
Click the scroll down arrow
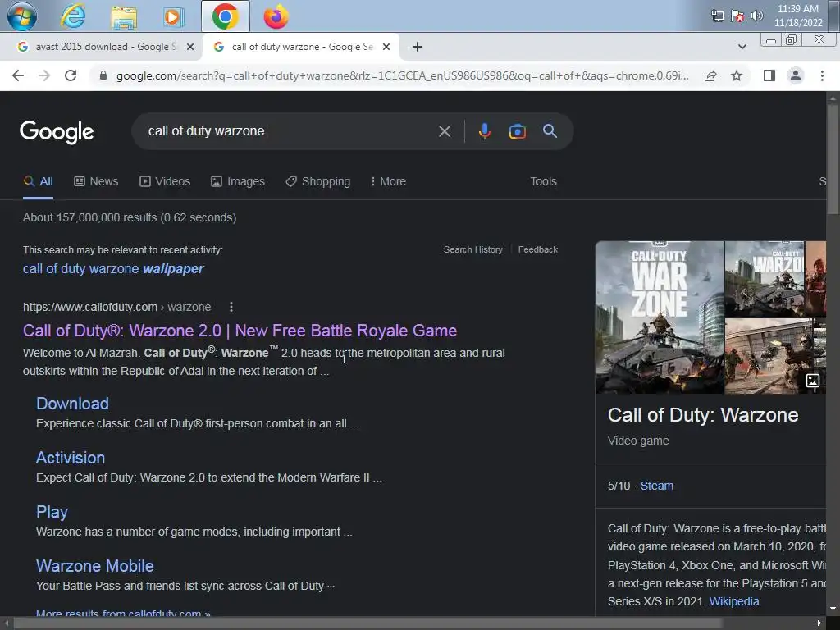pos(833,609)
